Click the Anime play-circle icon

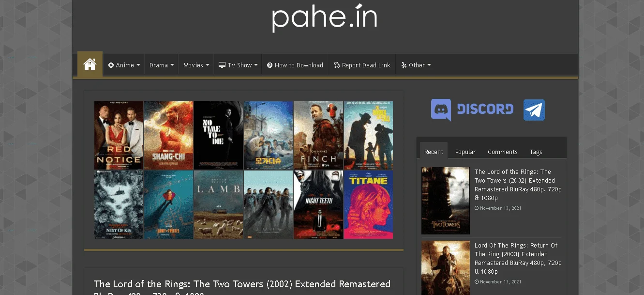111,65
